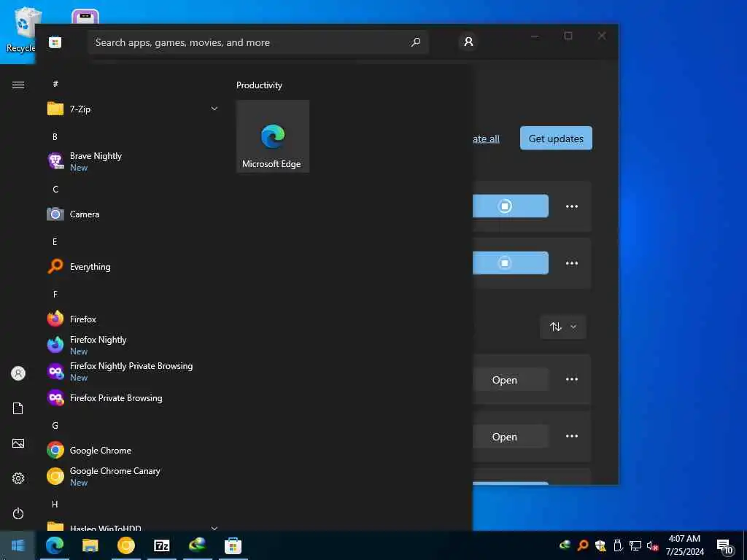747x560 pixels.
Task: Open Microsoft Edge from the taskbar
Action: [x=54, y=545]
